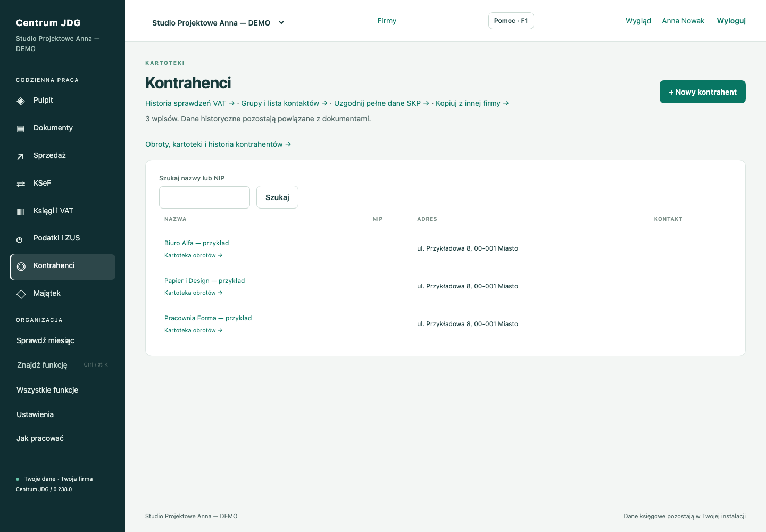This screenshot has height=532, width=766.
Task: Open Kopiuj z innej firmy link
Action: pyautogui.click(x=472, y=103)
